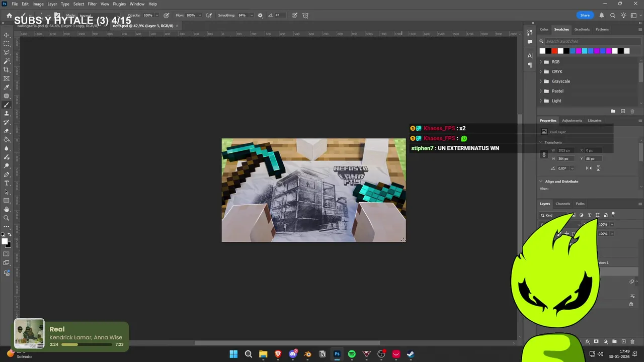The width and height of the screenshot is (644, 362).
Task: Select the Frame tool
Action: 7,78
